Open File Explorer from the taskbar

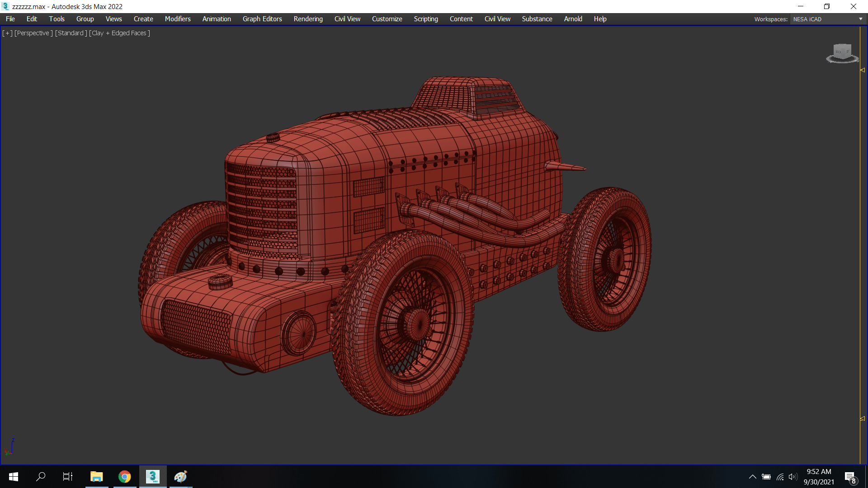[x=96, y=477]
